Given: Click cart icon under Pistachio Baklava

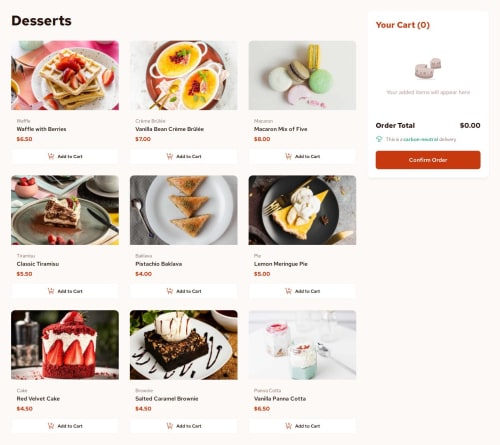Looking at the screenshot, I should tap(169, 291).
